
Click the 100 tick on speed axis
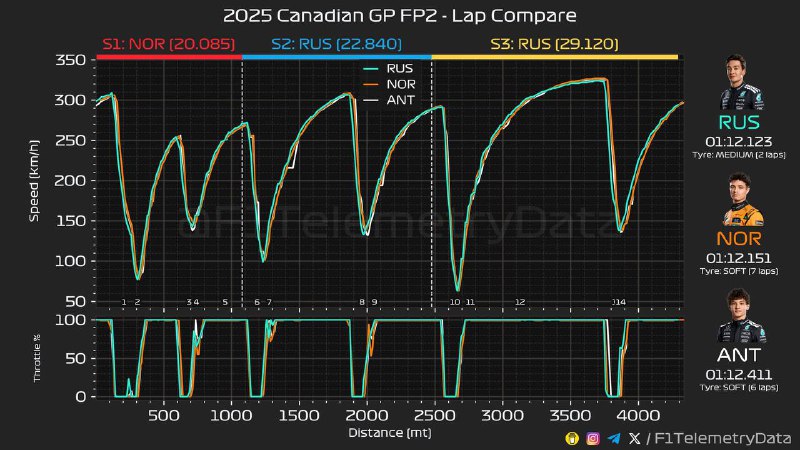[70, 261]
